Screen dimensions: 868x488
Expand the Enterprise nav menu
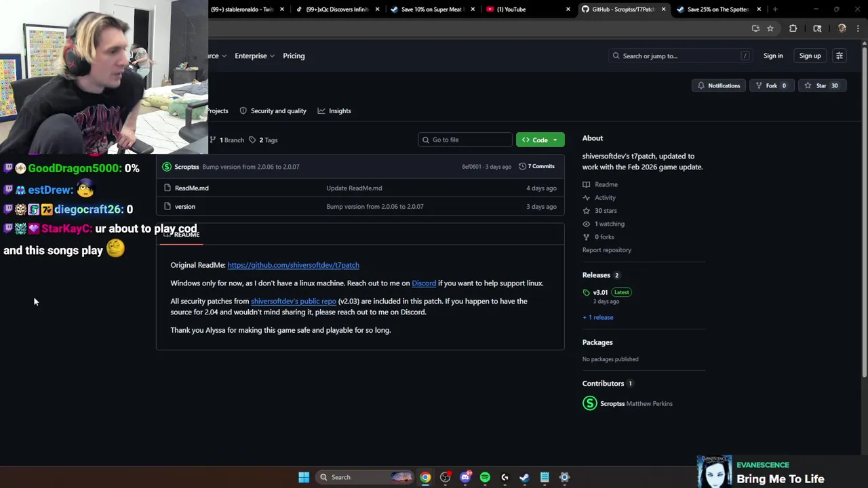coord(254,56)
